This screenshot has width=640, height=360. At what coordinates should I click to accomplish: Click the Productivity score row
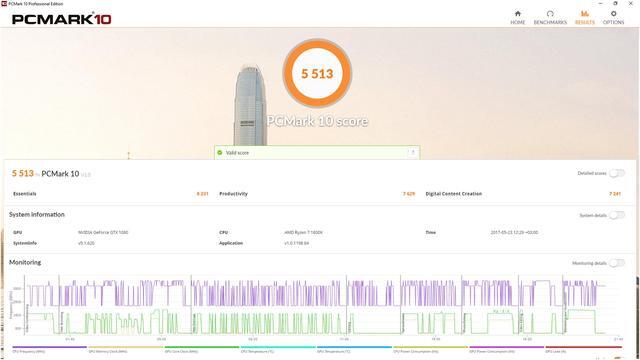pyautogui.click(x=317, y=194)
